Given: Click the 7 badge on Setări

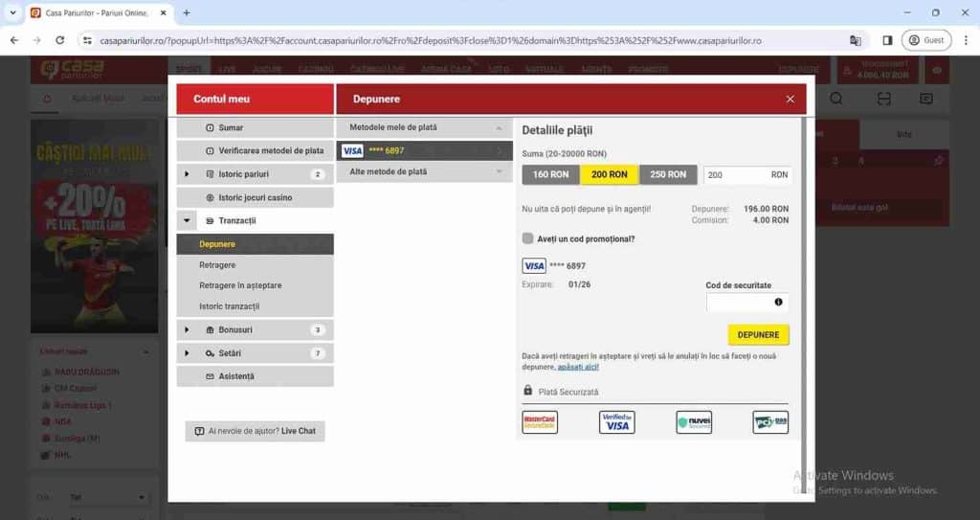Looking at the screenshot, I should pos(318,353).
